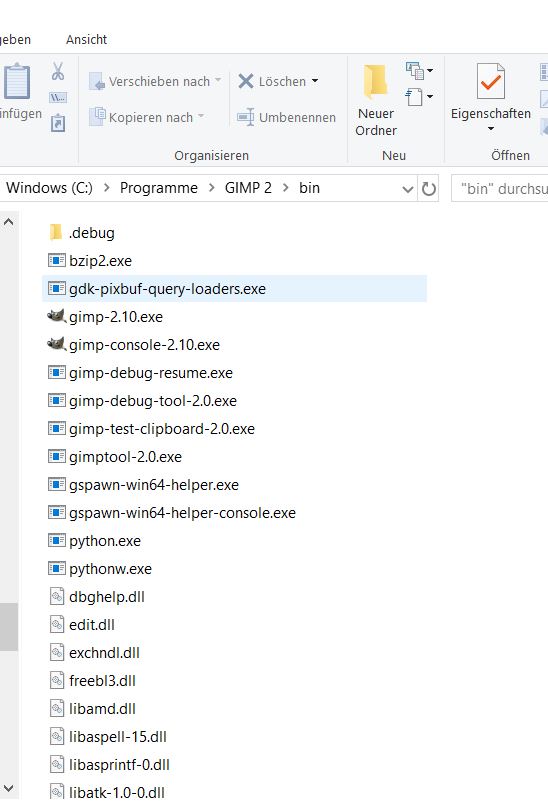The height and width of the screenshot is (802, 548).
Task: Select gimptool-2.0.exe icon
Action: pos(57,456)
